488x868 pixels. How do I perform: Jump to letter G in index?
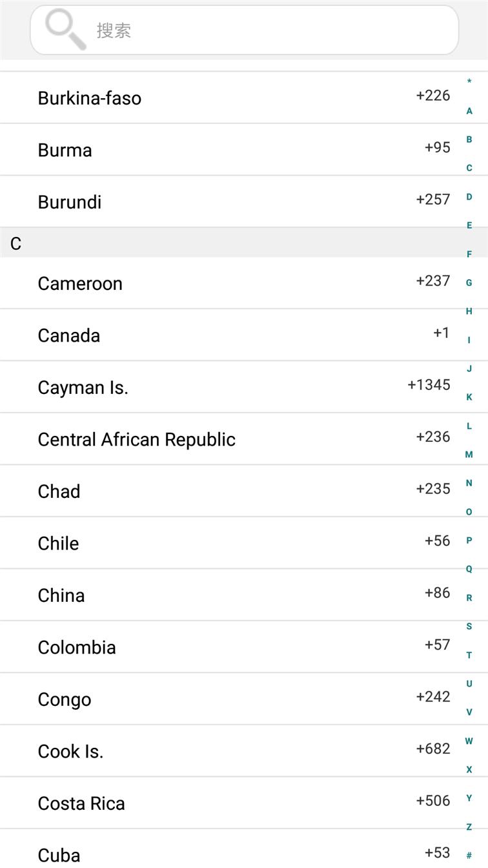coord(469,283)
